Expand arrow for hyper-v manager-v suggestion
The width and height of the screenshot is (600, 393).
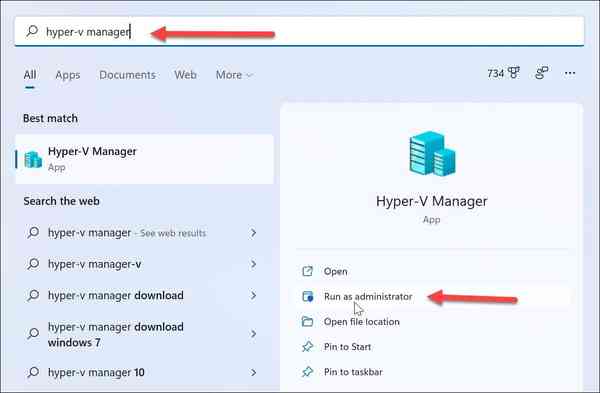pyautogui.click(x=253, y=264)
